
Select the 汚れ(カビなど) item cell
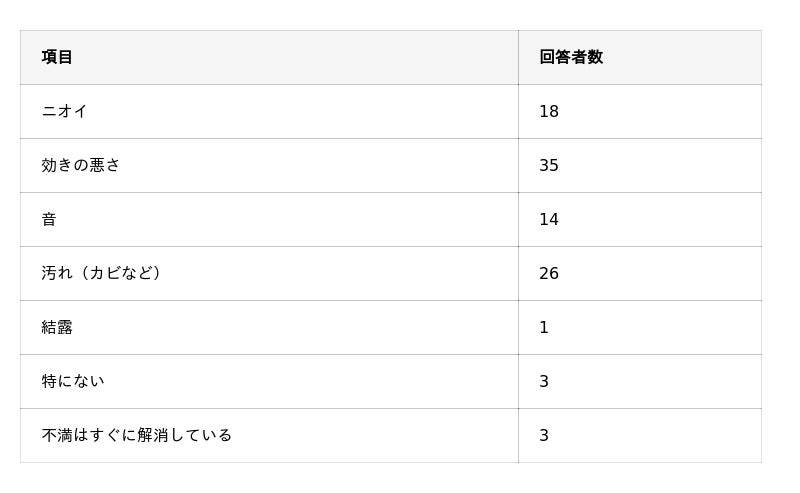point(101,273)
